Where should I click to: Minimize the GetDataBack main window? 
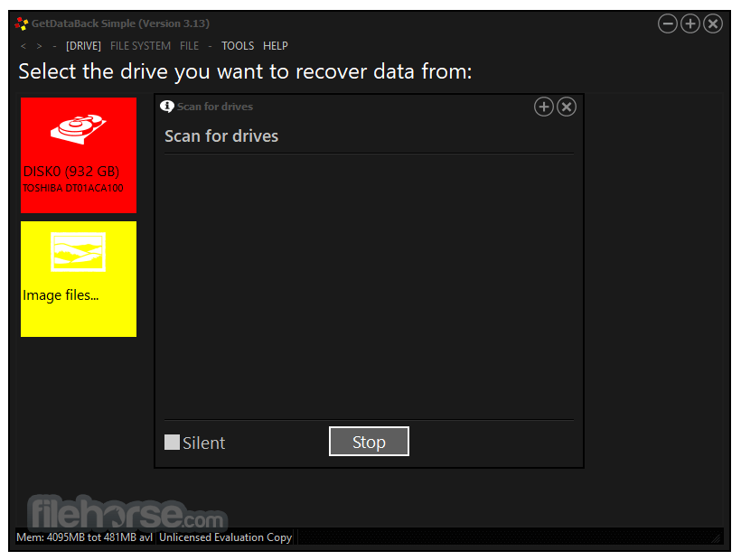click(668, 23)
